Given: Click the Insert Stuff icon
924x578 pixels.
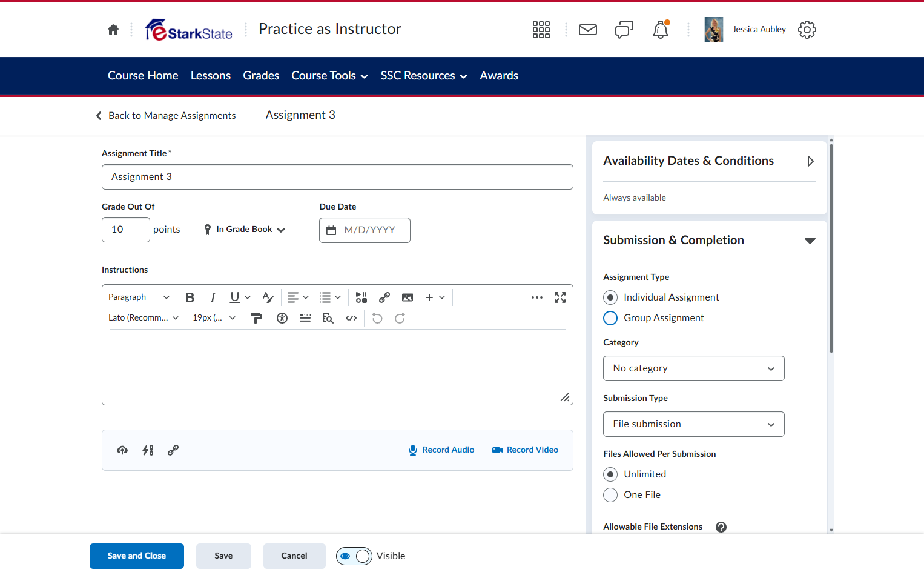Looking at the screenshot, I should (x=361, y=297).
